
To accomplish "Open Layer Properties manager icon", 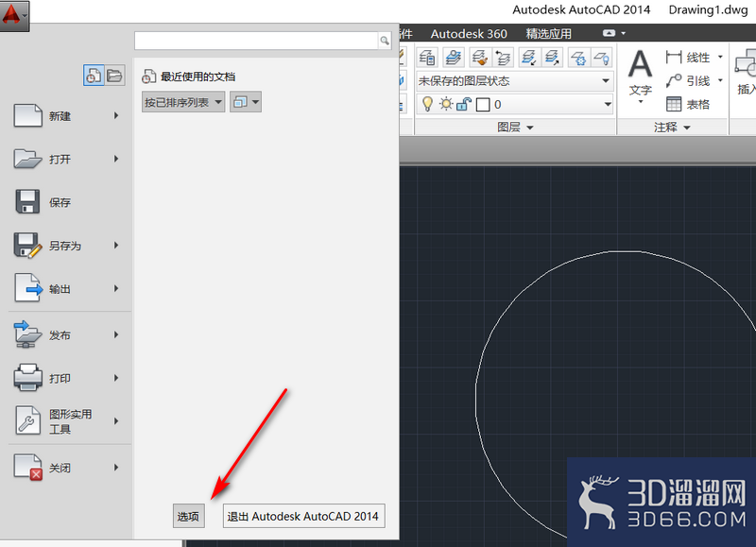I will (427, 58).
